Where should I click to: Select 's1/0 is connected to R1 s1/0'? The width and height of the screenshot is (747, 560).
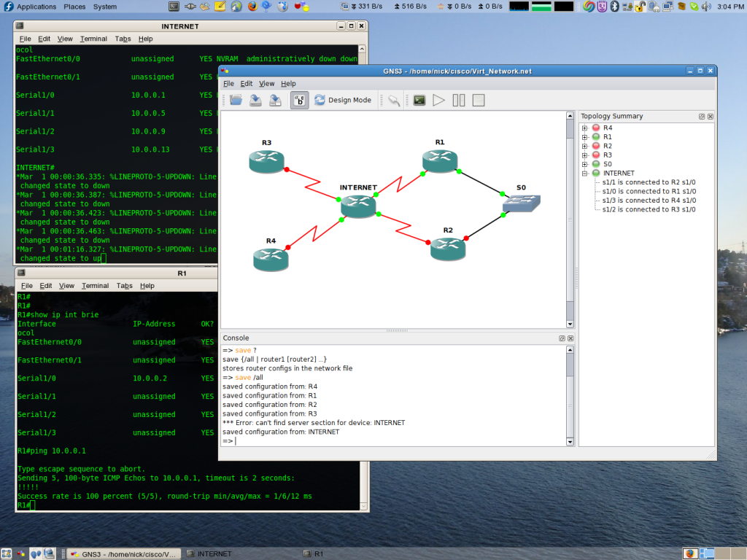tap(649, 192)
